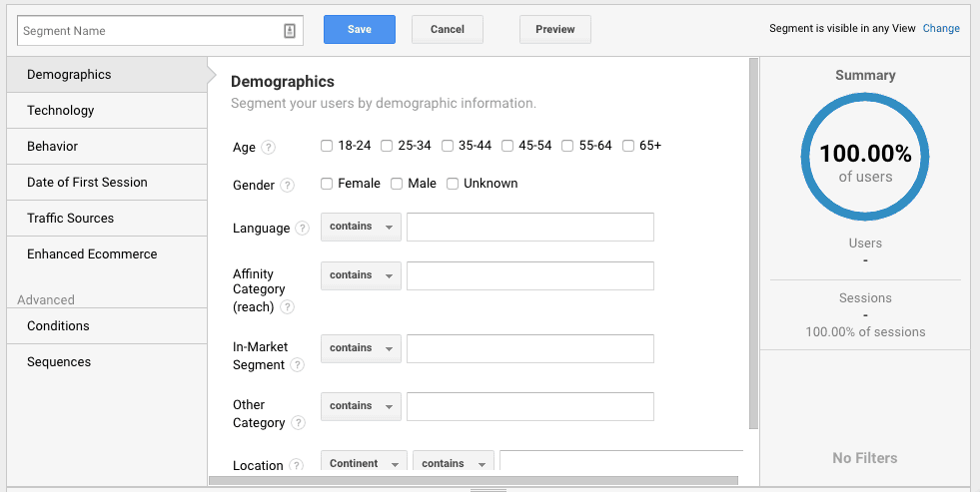980x492 pixels.
Task: Enable the Female gender checkbox
Action: [x=327, y=184]
